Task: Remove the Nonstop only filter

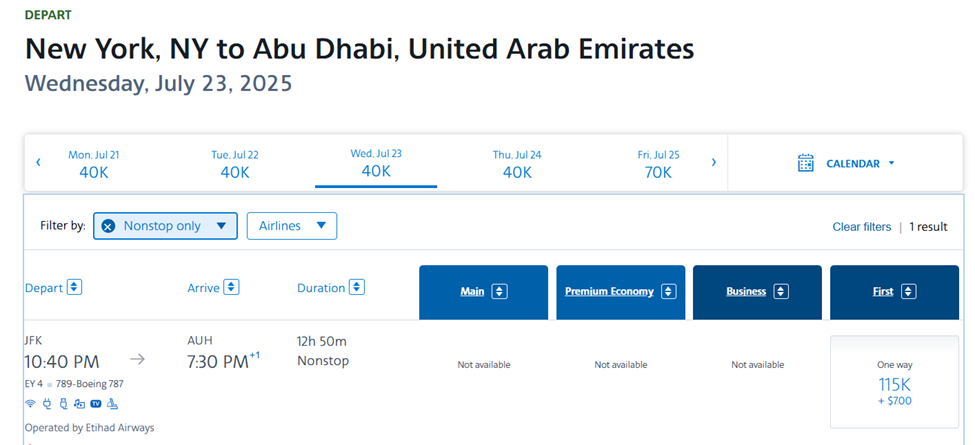Action: coord(108,226)
